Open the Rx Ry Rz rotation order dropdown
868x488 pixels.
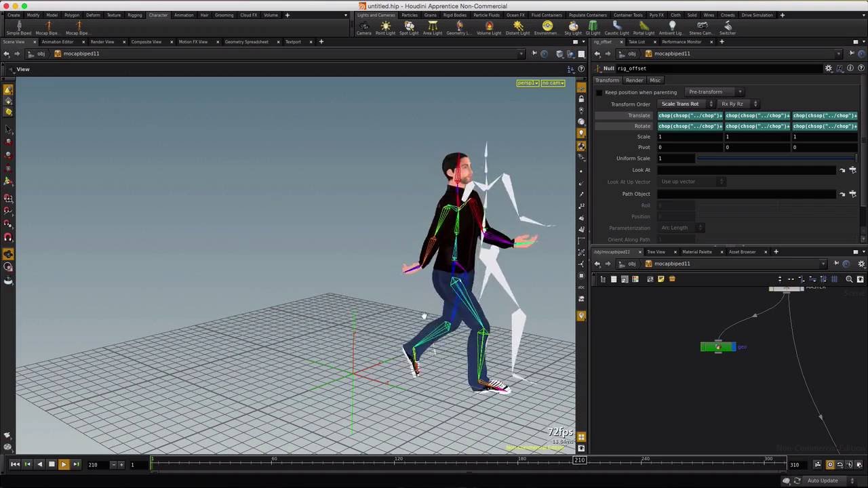tap(738, 104)
